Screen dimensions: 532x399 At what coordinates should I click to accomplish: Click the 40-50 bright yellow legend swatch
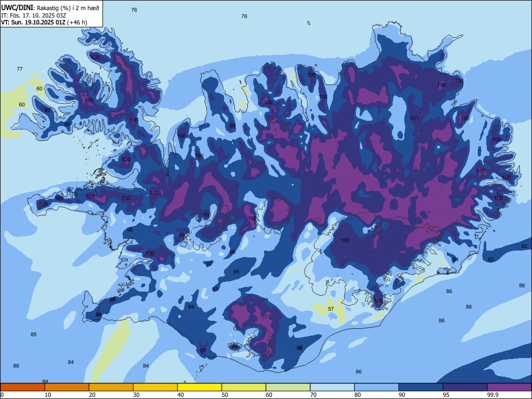click(199, 387)
